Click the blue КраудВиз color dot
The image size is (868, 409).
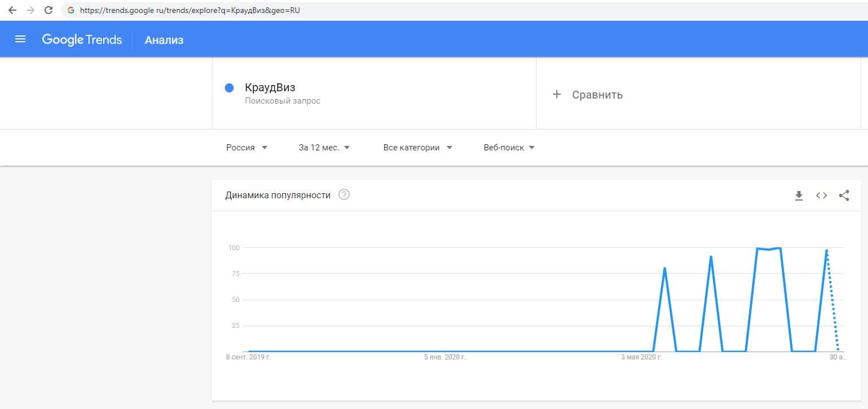click(x=229, y=88)
